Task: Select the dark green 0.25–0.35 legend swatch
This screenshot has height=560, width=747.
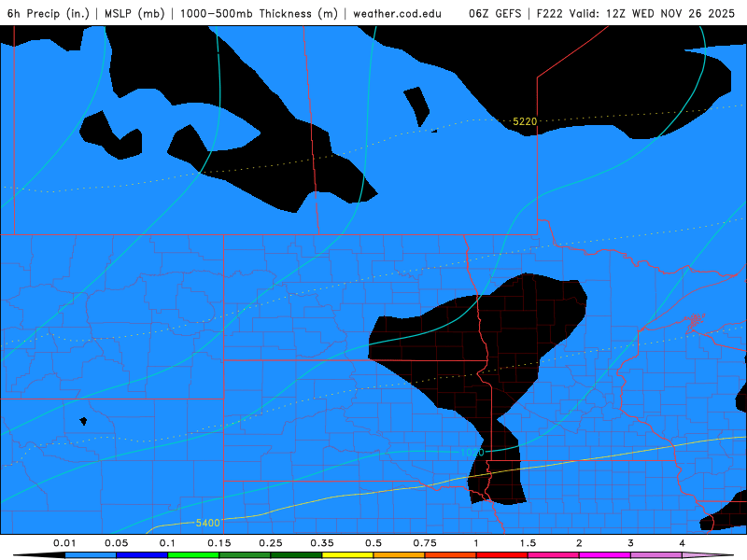Action: [296, 555]
